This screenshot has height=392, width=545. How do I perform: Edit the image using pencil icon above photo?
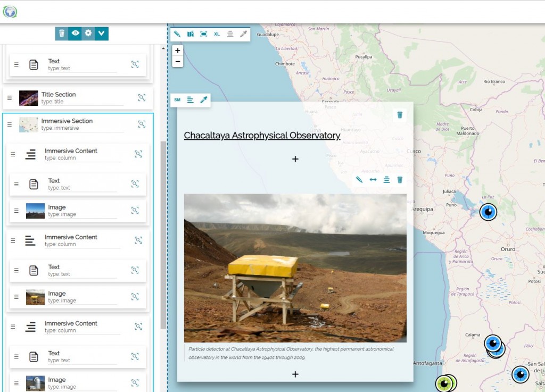click(x=359, y=179)
